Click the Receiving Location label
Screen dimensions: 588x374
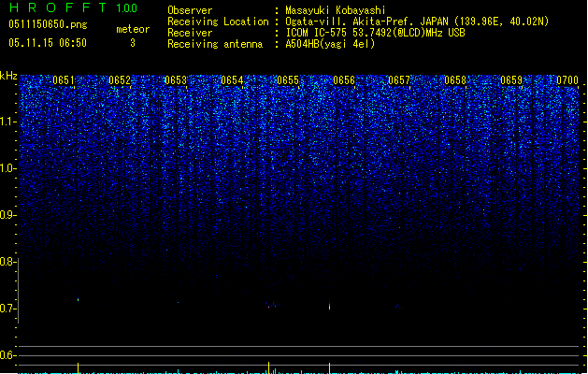pyautogui.click(x=218, y=22)
